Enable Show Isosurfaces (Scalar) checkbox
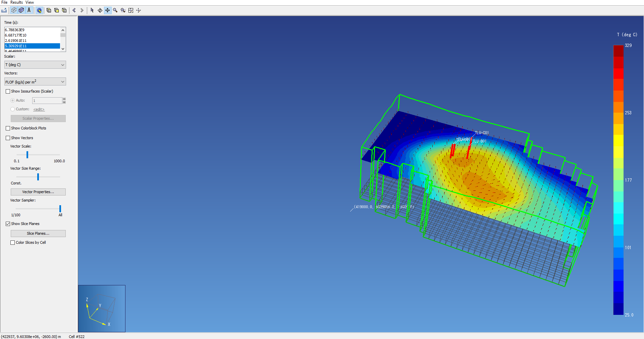This screenshot has height=339, width=644. [x=8, y=91]
